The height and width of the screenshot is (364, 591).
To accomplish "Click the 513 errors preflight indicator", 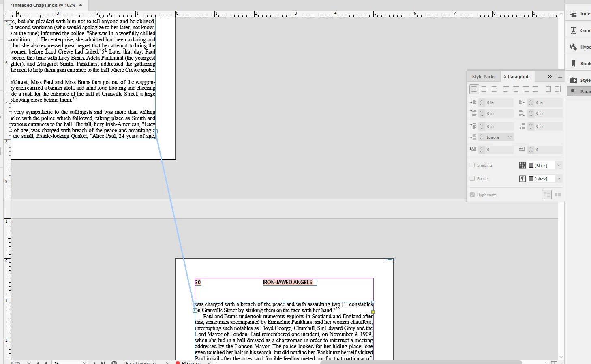I will 188,363.
